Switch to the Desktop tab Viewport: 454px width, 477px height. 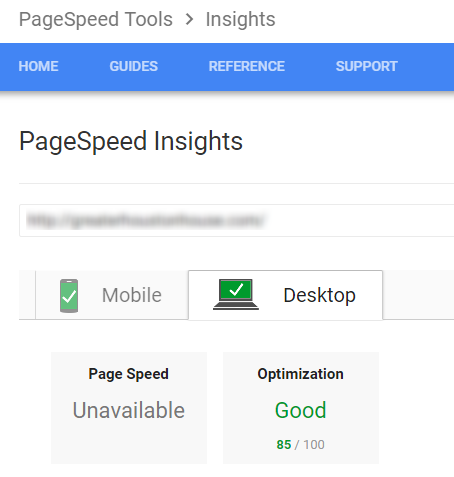pos(285,295)
